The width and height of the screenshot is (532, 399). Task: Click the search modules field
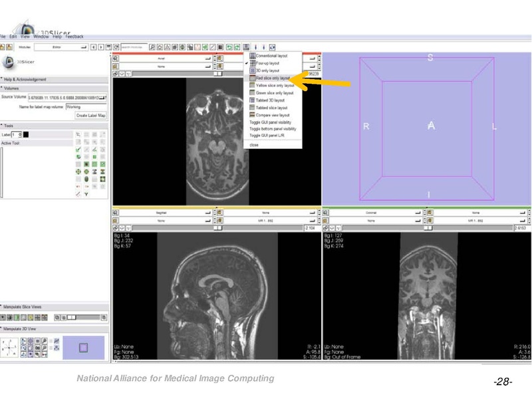pyautogui.click(x=134, y=47)
